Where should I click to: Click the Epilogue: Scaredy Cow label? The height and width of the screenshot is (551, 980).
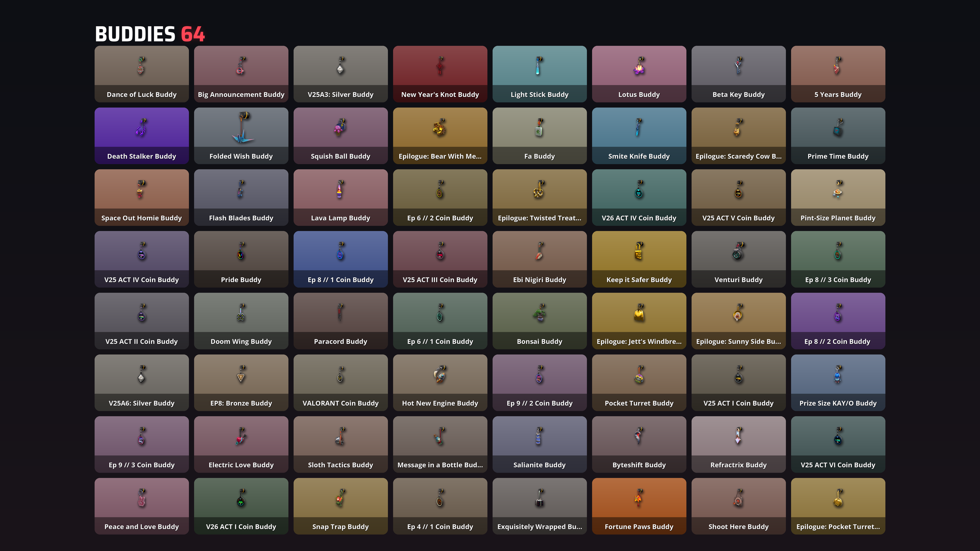[738, 156]
